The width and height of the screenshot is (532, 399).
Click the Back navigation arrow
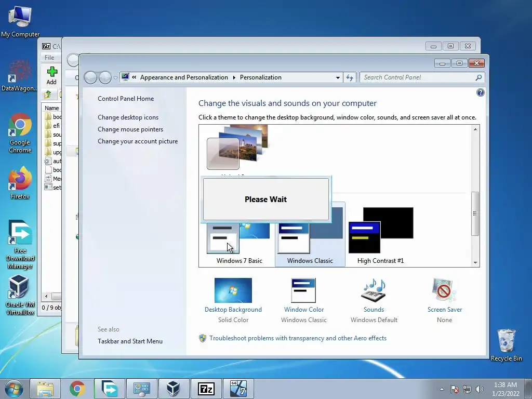tap(90, 77)
